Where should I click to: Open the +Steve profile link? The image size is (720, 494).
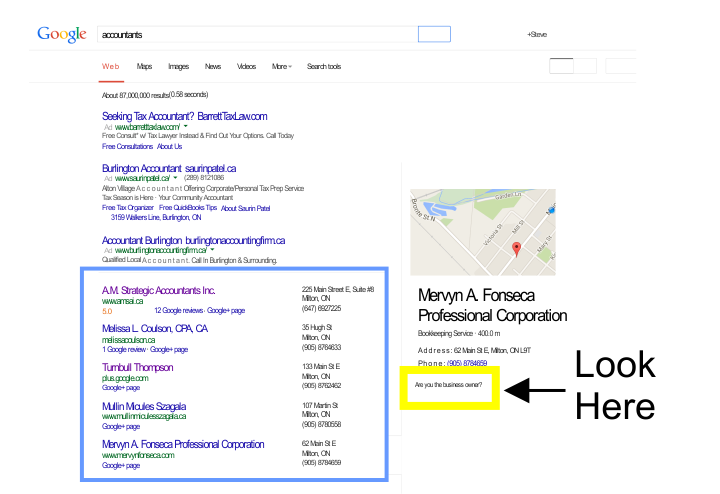coord(537,34)
